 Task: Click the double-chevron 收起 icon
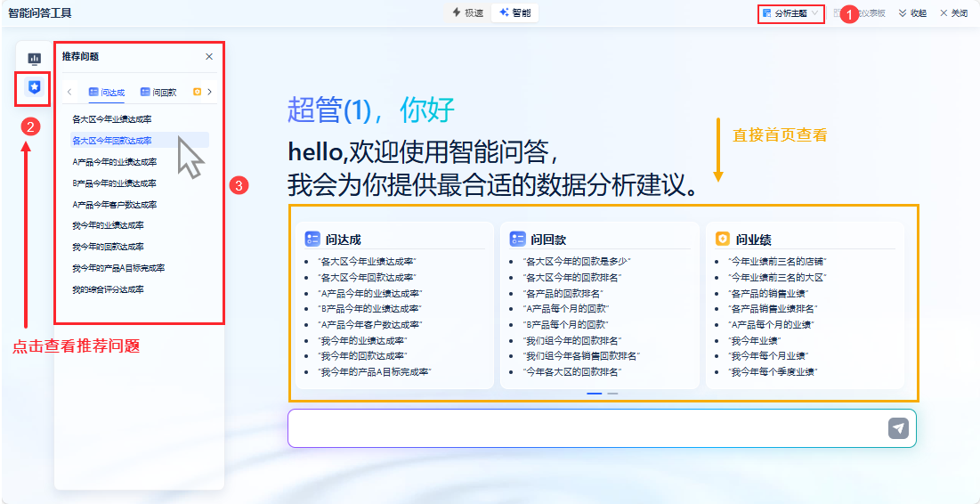903,13
